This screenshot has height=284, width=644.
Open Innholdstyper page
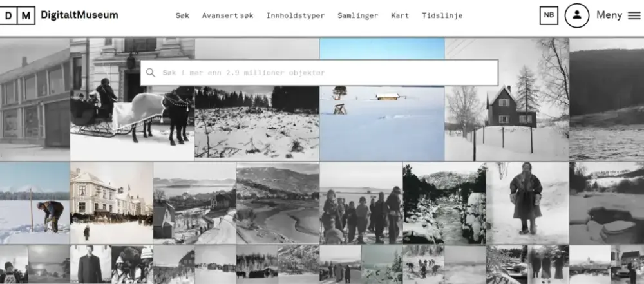(x=296, y=15)
